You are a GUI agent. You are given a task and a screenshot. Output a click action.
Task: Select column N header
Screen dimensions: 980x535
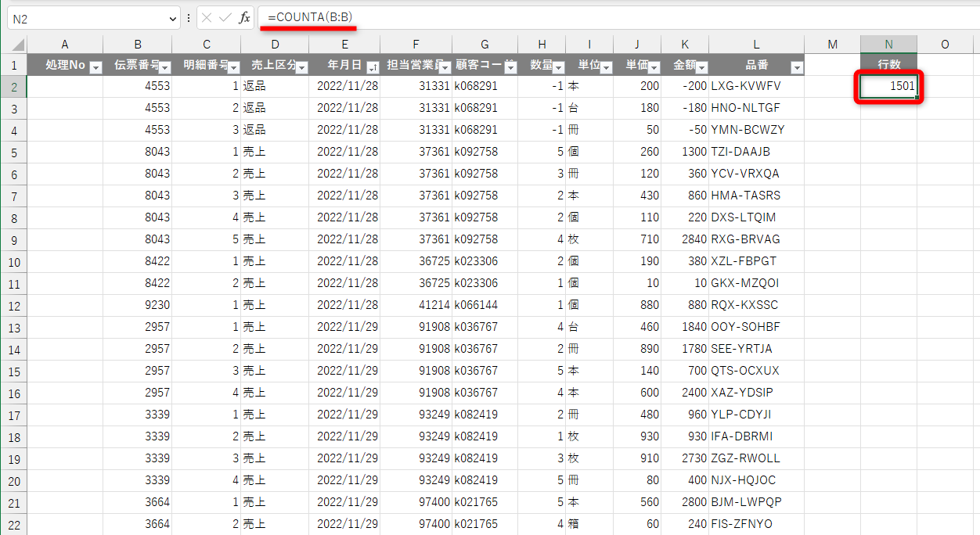pos(888,45)
